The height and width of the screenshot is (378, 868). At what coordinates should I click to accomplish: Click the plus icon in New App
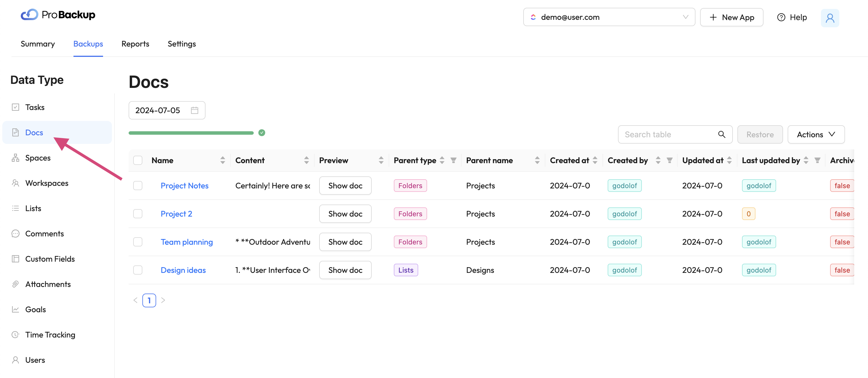[713, 17]
